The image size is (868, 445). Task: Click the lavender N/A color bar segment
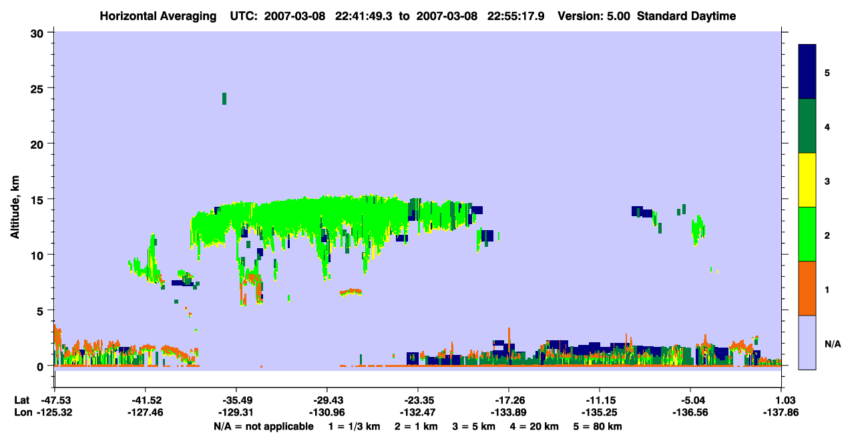807,342
